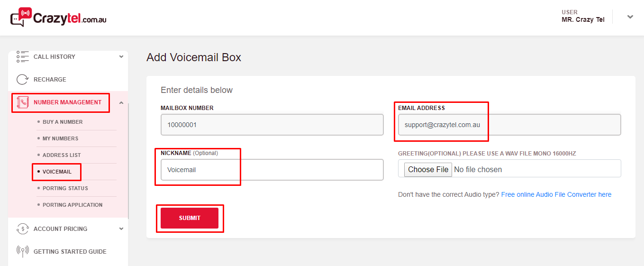Open the Address List menu item
Viewport: 644px width, 266px height.
62,155
